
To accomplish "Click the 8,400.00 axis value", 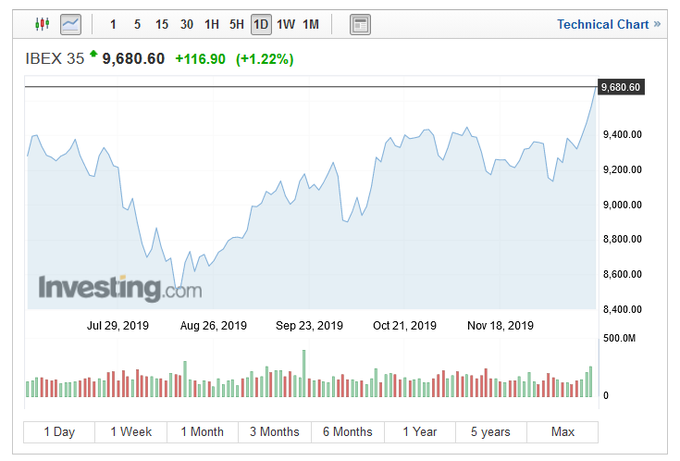I will tap(622, 310).
